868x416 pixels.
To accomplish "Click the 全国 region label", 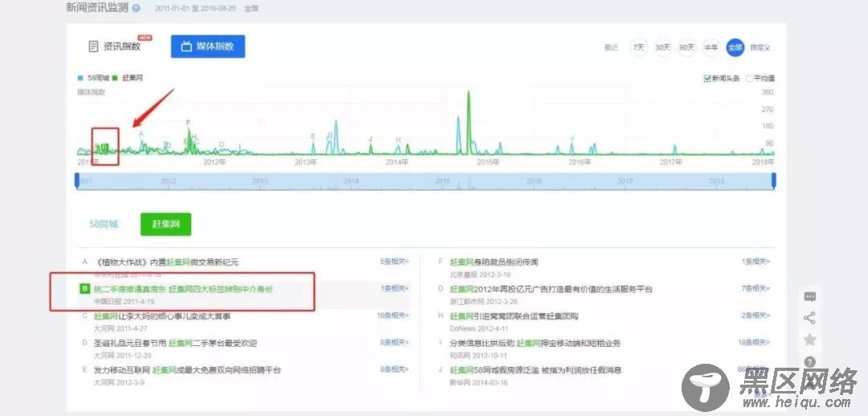I will (x=252, y=9).
